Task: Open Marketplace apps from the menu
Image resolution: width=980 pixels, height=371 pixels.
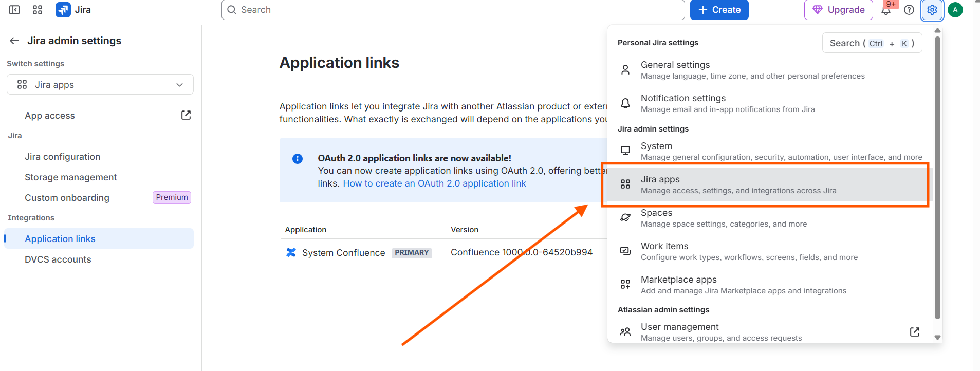Action: click(770, 284)
